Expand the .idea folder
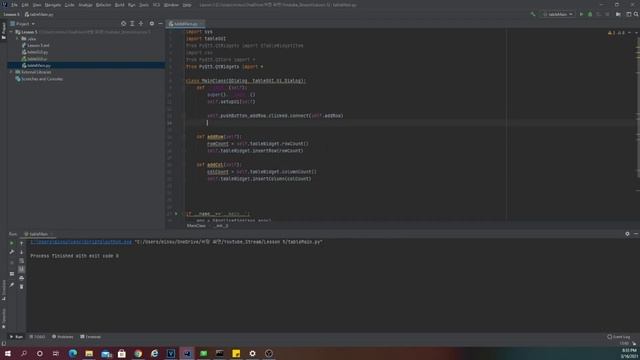The width and height of the screenshot is (640, 360). click(x=18, y=39)
